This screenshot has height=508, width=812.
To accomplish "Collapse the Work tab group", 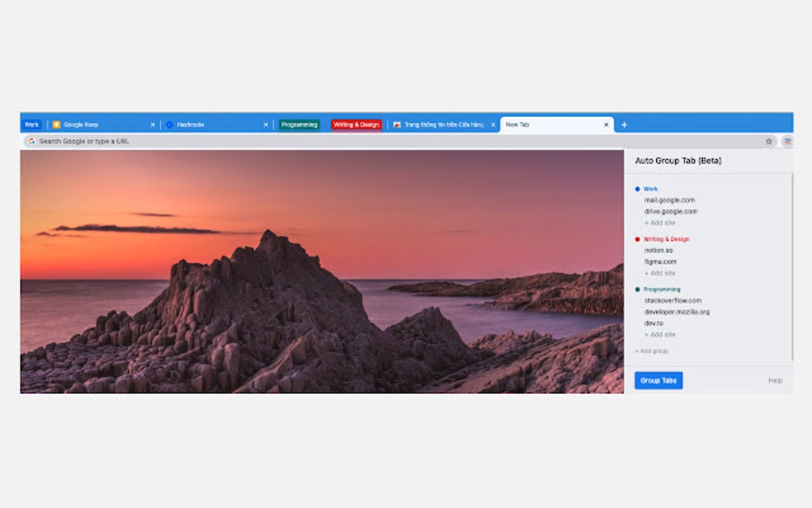I will [x=31, y=124].
